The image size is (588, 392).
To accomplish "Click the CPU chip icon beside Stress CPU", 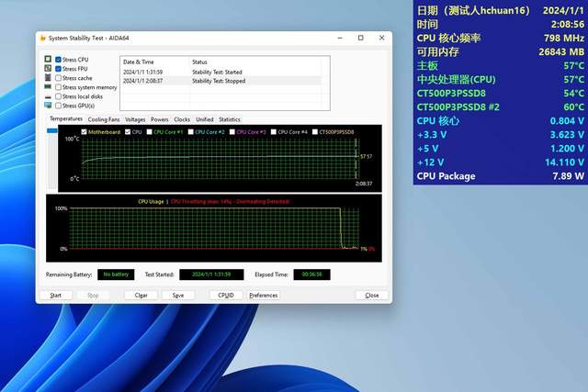I will [48, 59].
